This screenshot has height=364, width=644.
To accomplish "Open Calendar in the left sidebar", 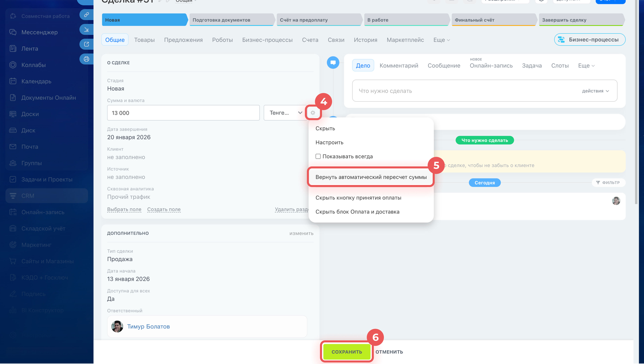I will (x=36, y=81).
